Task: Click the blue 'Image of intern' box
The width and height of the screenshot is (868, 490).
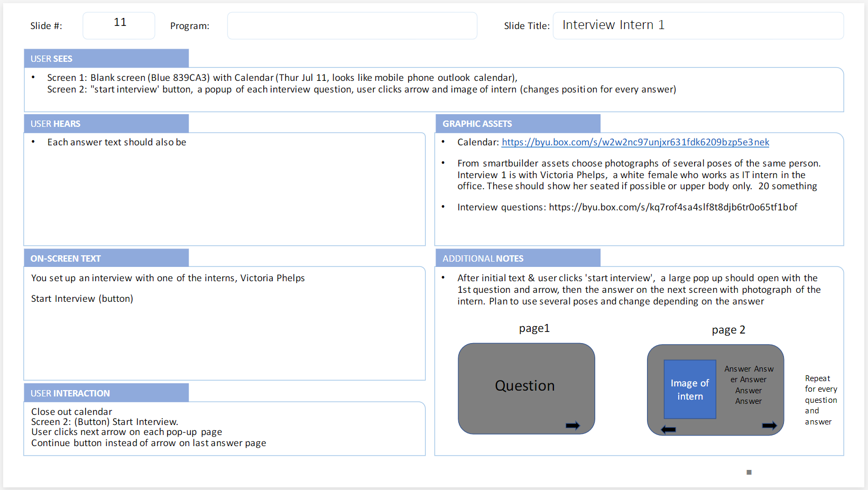Action: pyautogui.click(x=689, y=390)
